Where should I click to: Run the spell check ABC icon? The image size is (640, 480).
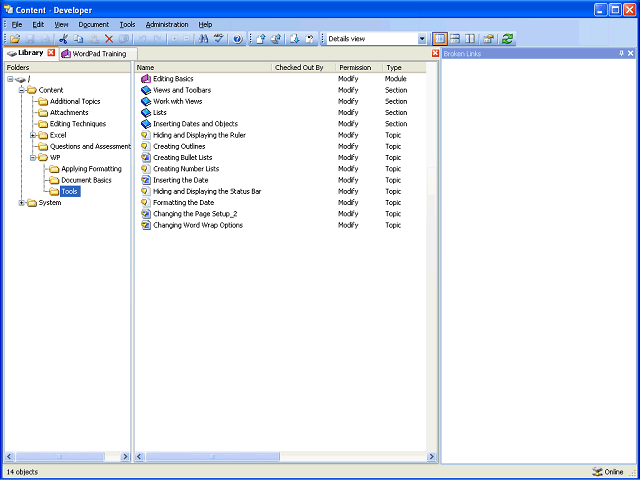219,39
